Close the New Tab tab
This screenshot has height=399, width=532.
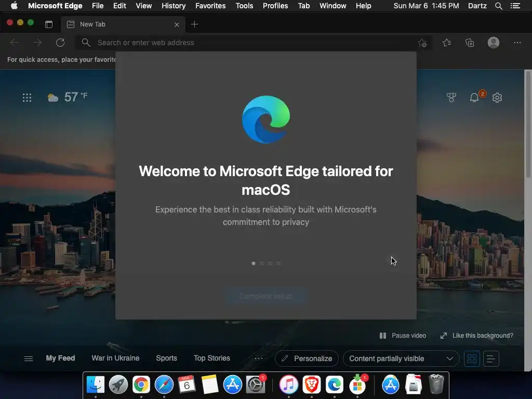click(177, 24)
